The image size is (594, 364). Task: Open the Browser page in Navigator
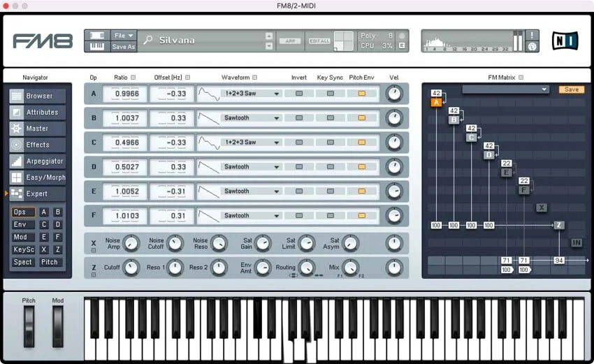pos(37,96)
